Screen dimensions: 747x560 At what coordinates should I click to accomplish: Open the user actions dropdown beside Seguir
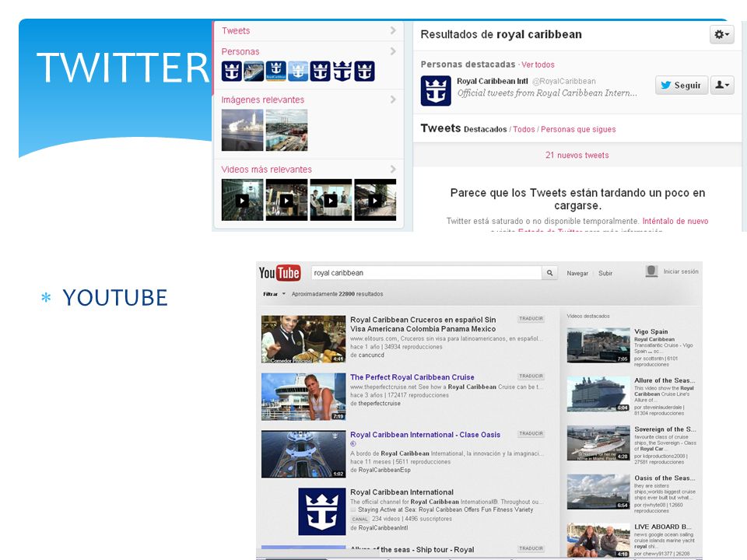coord(722,86)
